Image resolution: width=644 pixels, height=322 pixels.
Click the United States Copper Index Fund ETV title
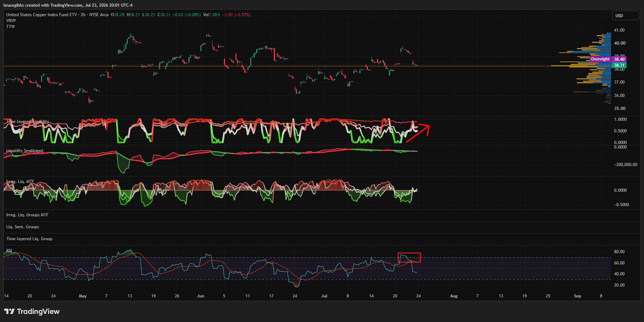tap(41, 15)
